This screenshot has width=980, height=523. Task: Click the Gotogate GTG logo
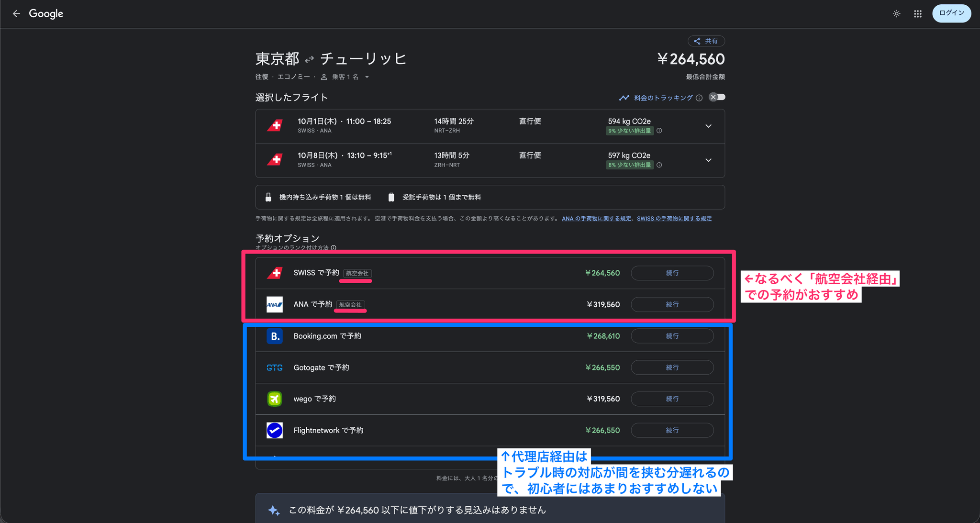[275, 367]
